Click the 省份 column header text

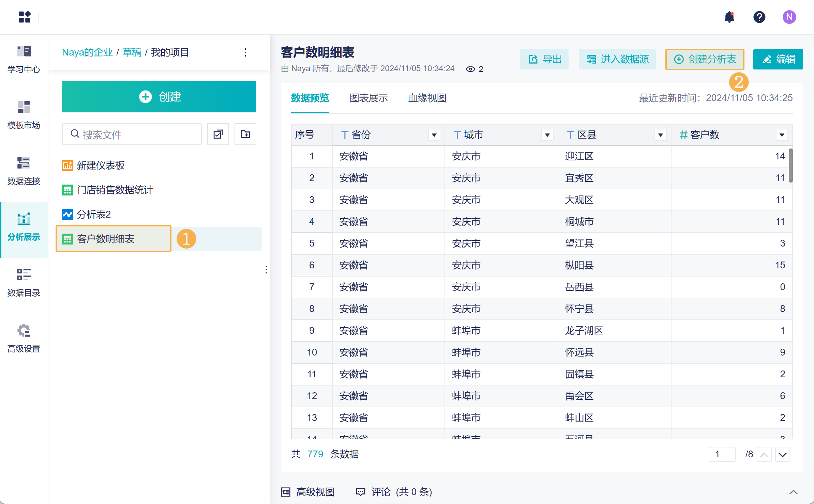pos(361,135)
